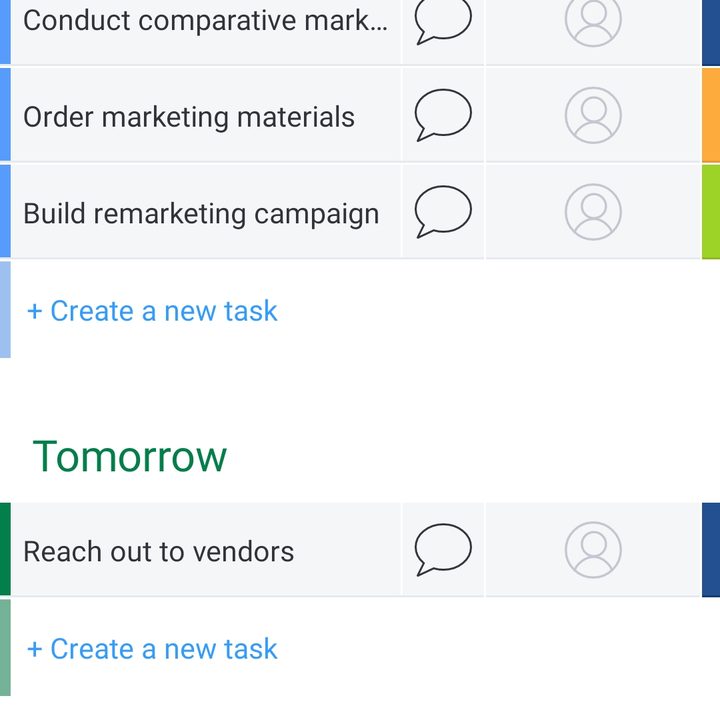Select the Tomorrow group heading
Screen dimensions: 720x720
(x=129, y=456)
